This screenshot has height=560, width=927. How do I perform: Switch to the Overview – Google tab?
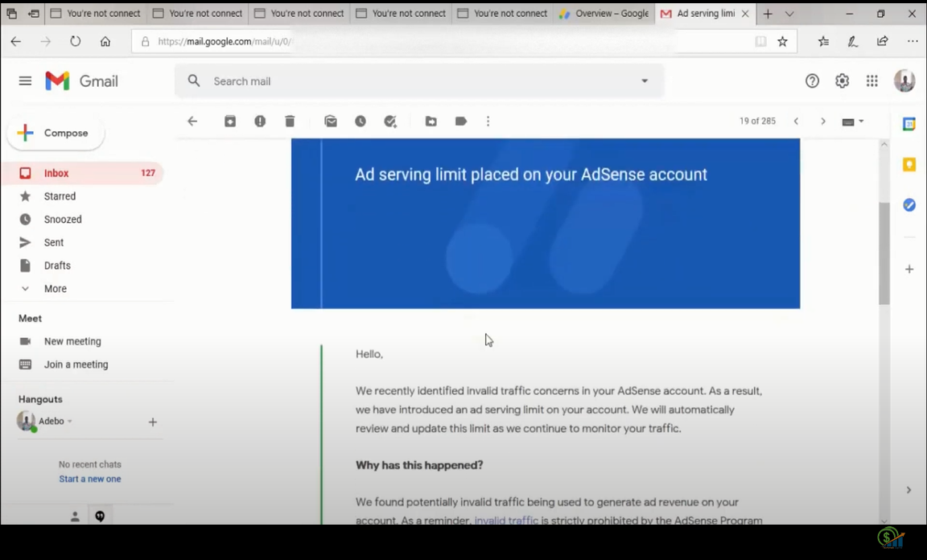(604, 14)
